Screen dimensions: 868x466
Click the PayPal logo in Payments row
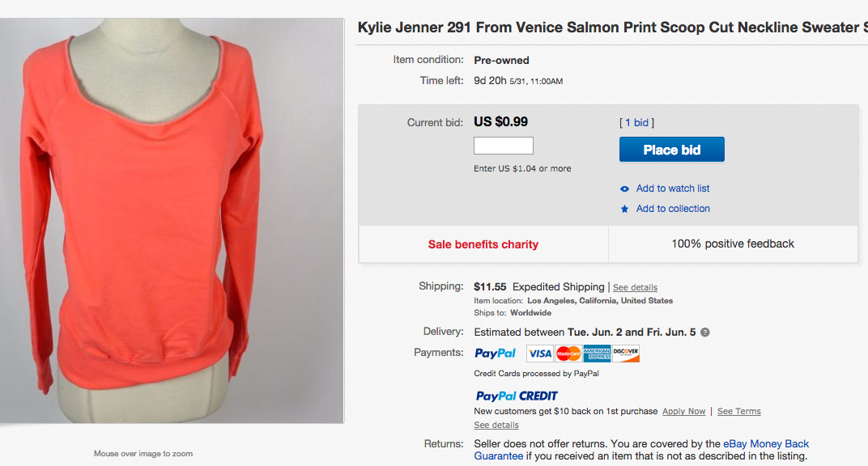click(x=495, y=353)
